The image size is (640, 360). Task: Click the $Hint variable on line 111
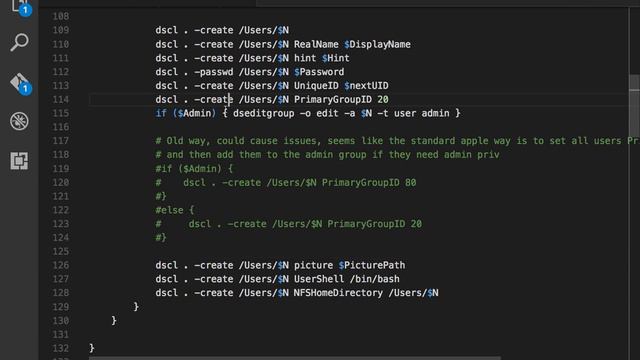tap(336, 58)
